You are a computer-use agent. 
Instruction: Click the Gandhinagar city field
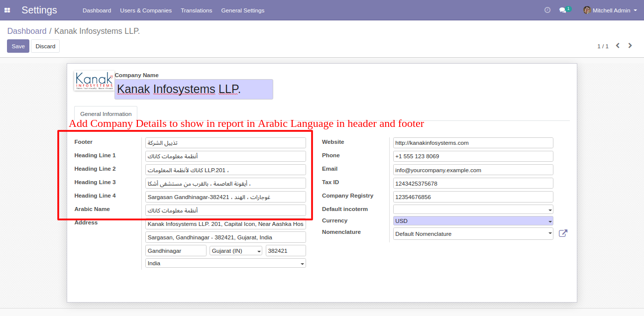(176, 251)
